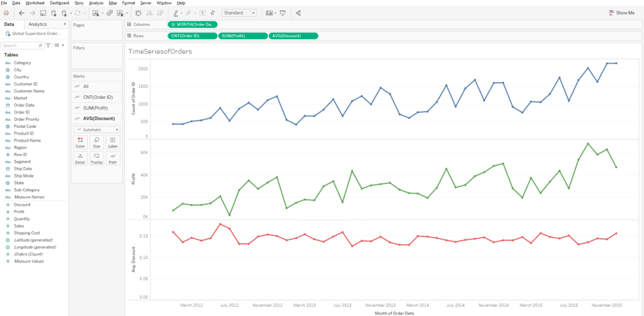Open Share workbook icon
The height and width of the screenshot is (316, 644).
(x=298, y=13)
